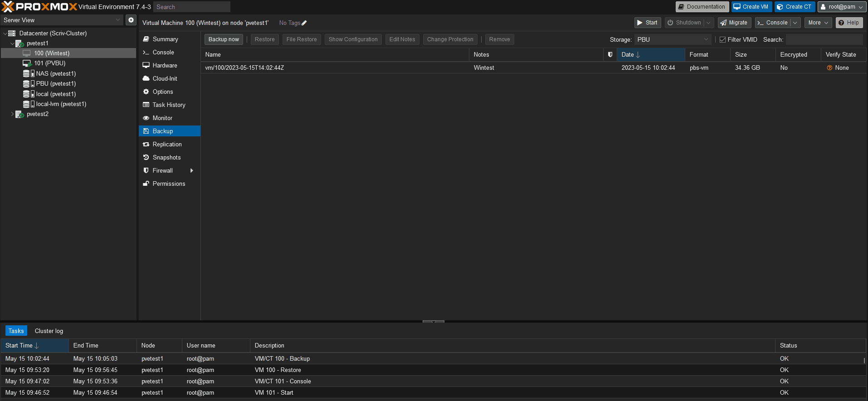
Task: Open Server View settings gear
Action: tap(131, 20)
